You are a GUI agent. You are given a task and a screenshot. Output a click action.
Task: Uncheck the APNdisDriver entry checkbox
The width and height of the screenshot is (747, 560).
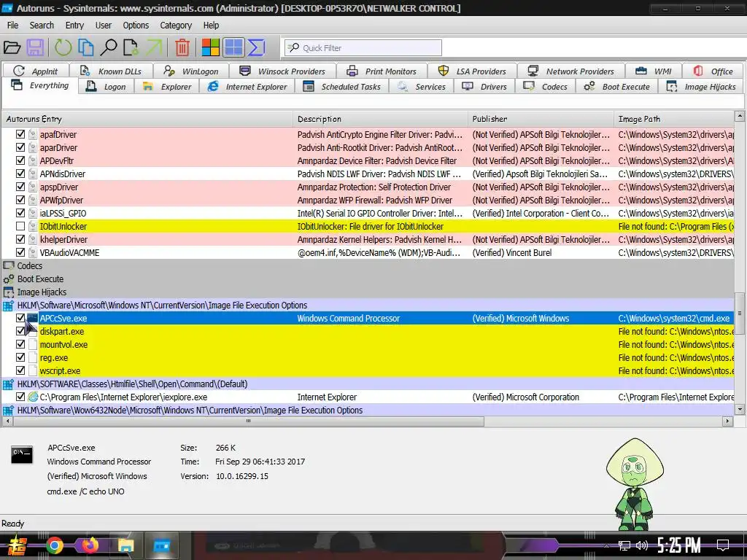pyautogui.click(x=20, y=174)
